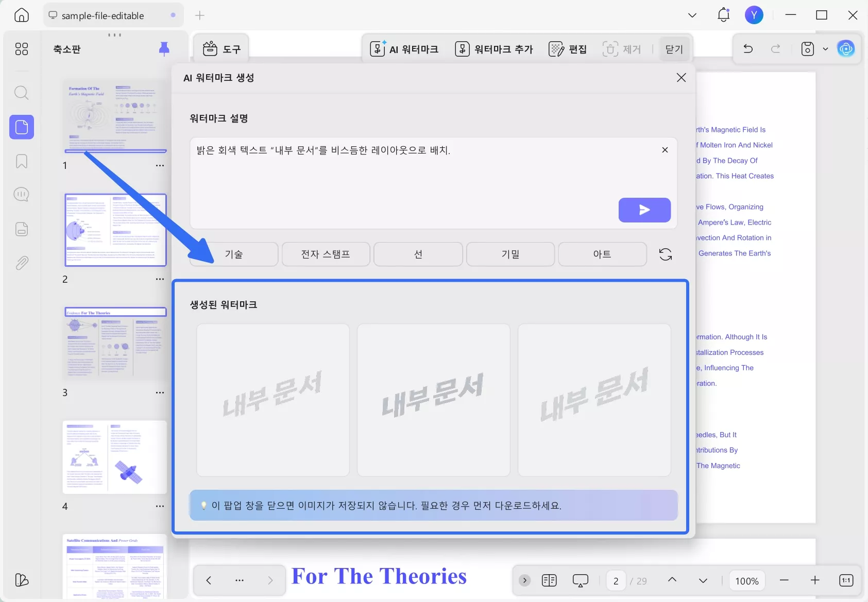
Task: Open the AI assistant robot icon
Action: [846, 49]
